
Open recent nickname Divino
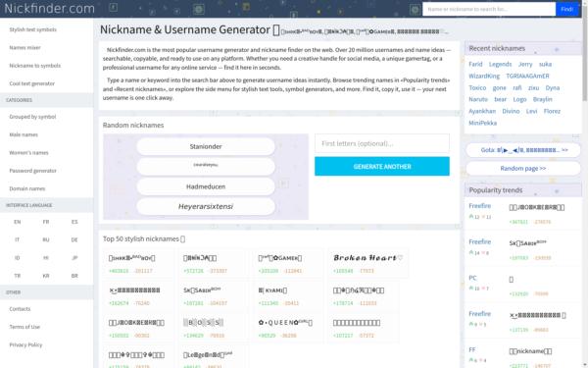(x=511, y=111)
